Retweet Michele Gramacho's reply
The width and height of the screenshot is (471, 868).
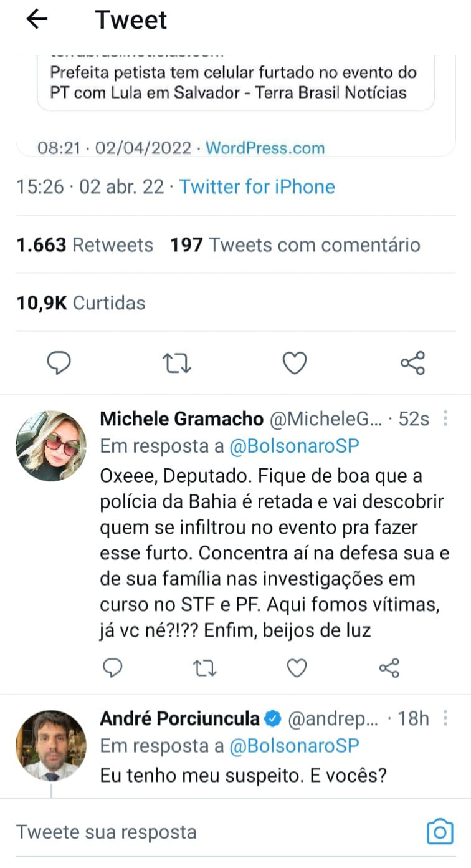(x=204, y=668)
